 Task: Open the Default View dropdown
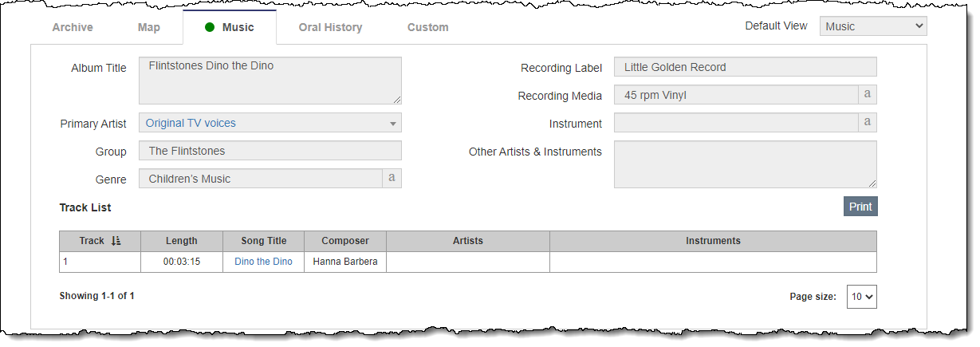[873, 26]
